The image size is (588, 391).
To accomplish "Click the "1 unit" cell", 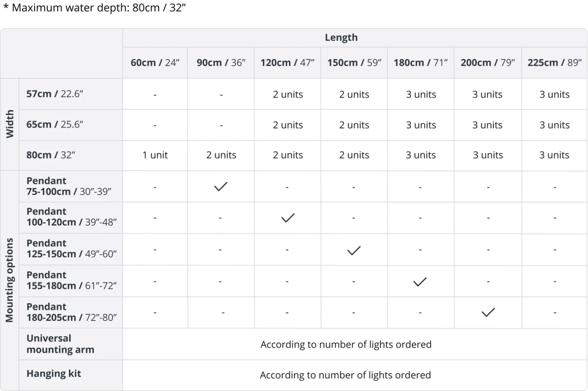I will (155, 155).
